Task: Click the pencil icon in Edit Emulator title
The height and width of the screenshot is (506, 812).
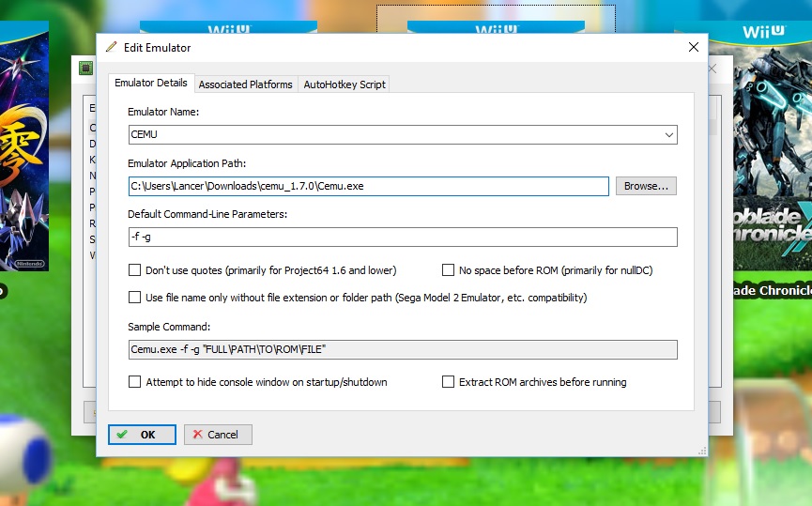Action: pos(111,47)
